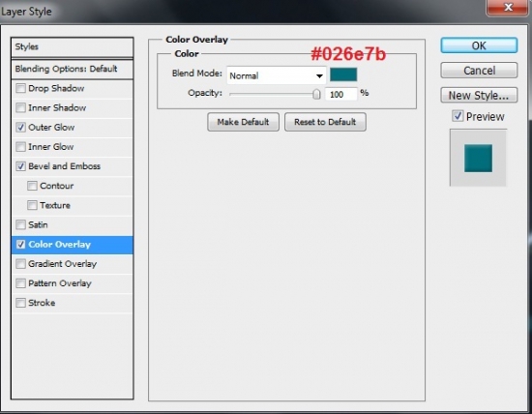
Task: Enable the Drop Shadow checkbox
Action: pyautogui.click(x=20, y=89)
